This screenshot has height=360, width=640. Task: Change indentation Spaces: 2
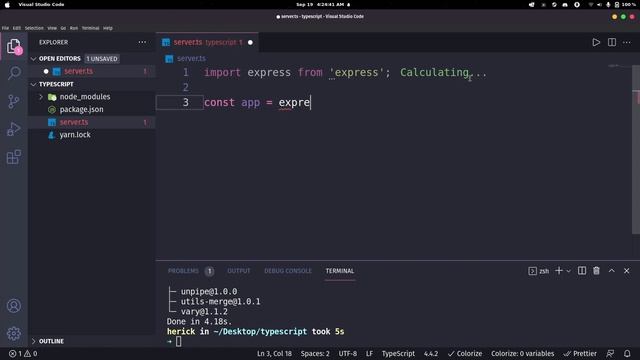(315, 353)
